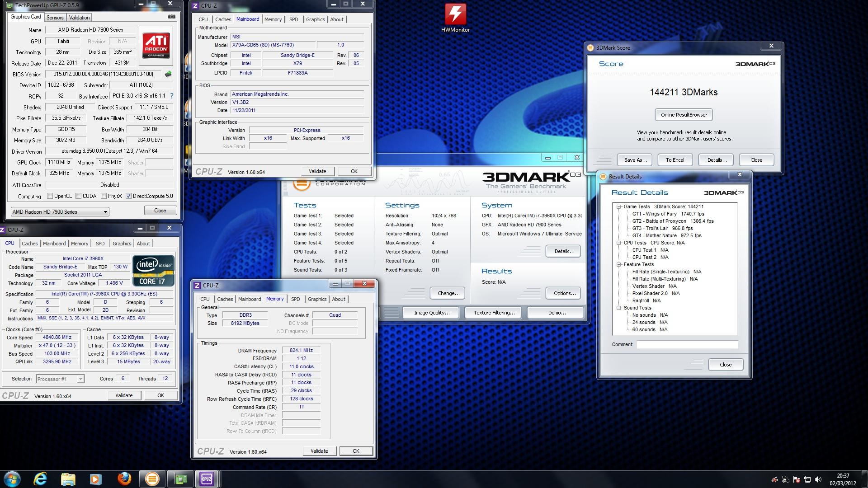Click the To Excel button
The width and height of the screenshot is (868, 488).
tap(675, 160)
